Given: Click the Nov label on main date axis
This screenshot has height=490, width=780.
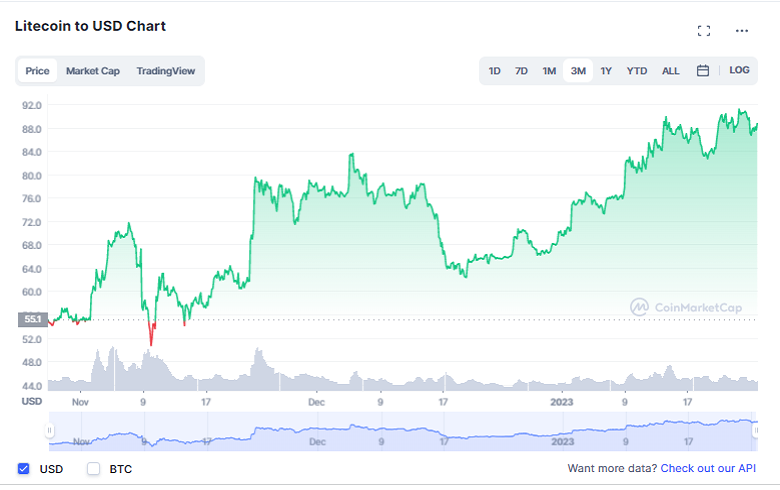Looking at the screenshot, I should (x=80, y=402).
